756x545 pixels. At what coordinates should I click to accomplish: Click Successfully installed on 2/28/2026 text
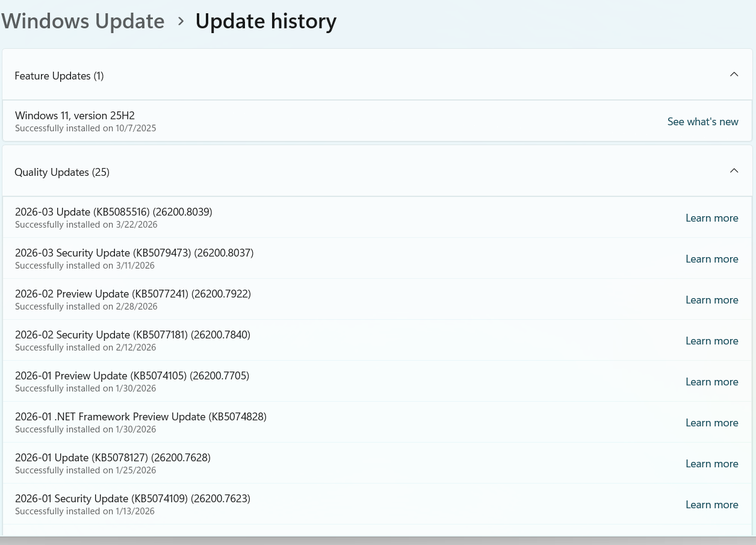(x=86, y=307)
